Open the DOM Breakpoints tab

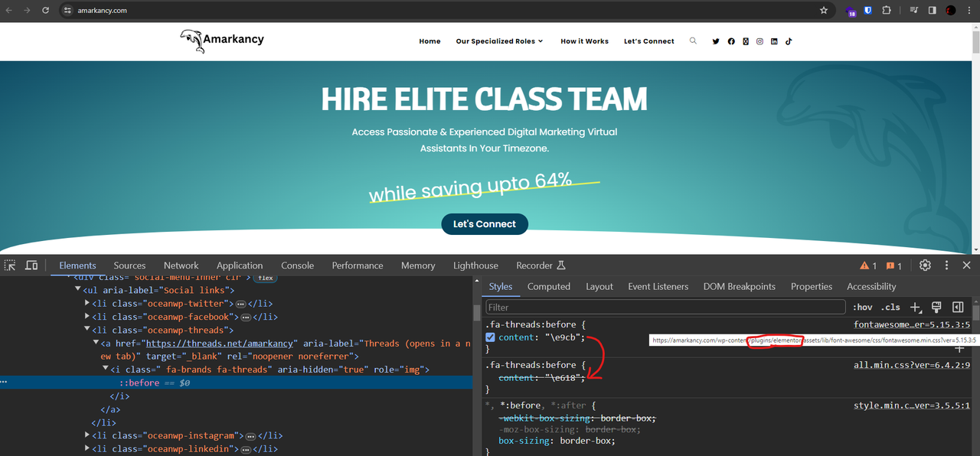tap(740, 286)
